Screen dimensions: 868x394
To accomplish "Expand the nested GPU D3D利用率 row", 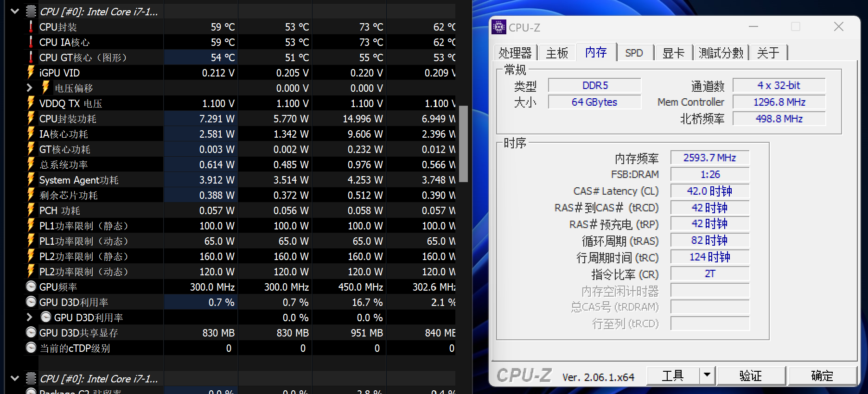I will (x=30, y=318).
